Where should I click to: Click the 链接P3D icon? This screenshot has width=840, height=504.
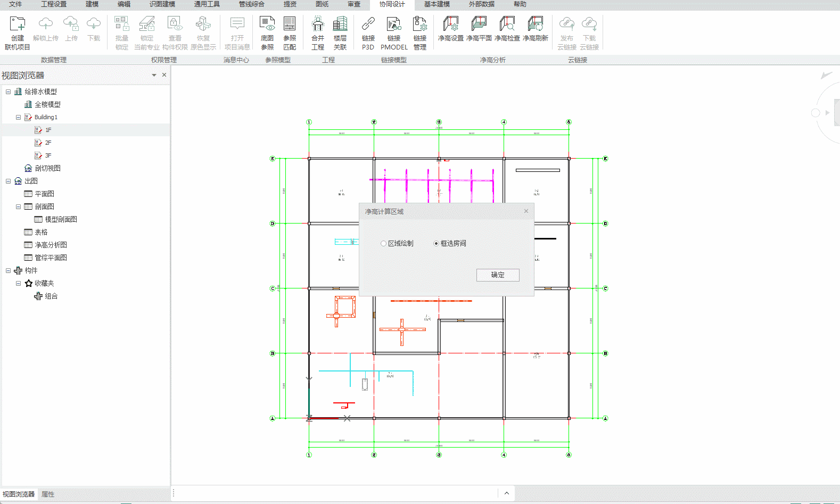(x=368, y=24)
